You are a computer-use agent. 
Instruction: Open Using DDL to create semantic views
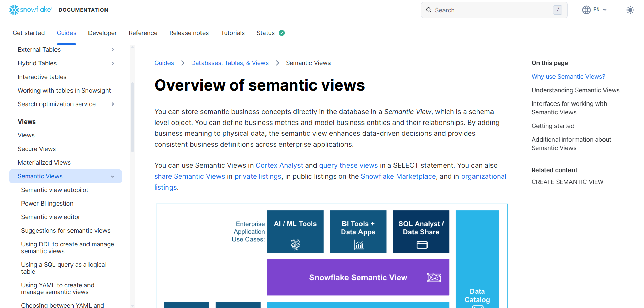[x=67, y=248]
